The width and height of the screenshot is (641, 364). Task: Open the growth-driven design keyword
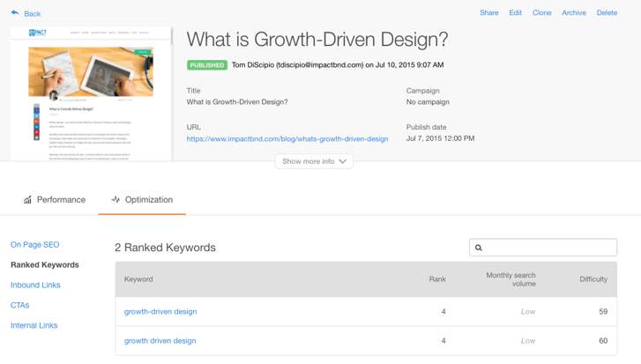[160, 311]
